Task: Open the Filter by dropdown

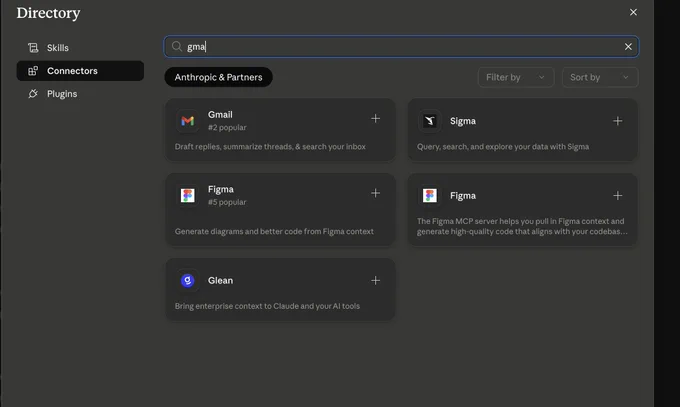Action: point(516,77)
